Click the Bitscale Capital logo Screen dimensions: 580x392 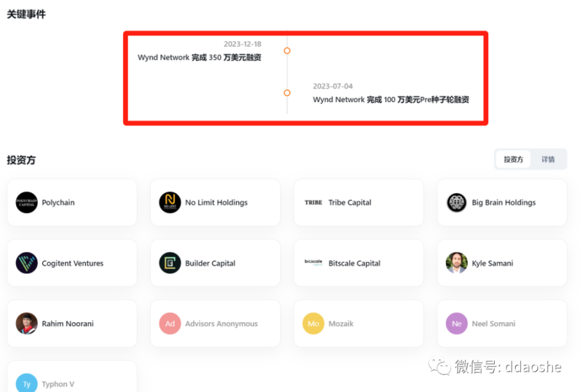(x=313, y=263)
